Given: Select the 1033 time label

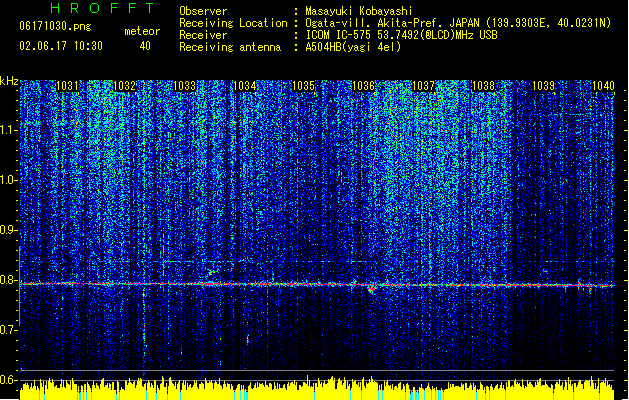Looking at the screenshot, I should pyautogui.click(x=185, y=86).
